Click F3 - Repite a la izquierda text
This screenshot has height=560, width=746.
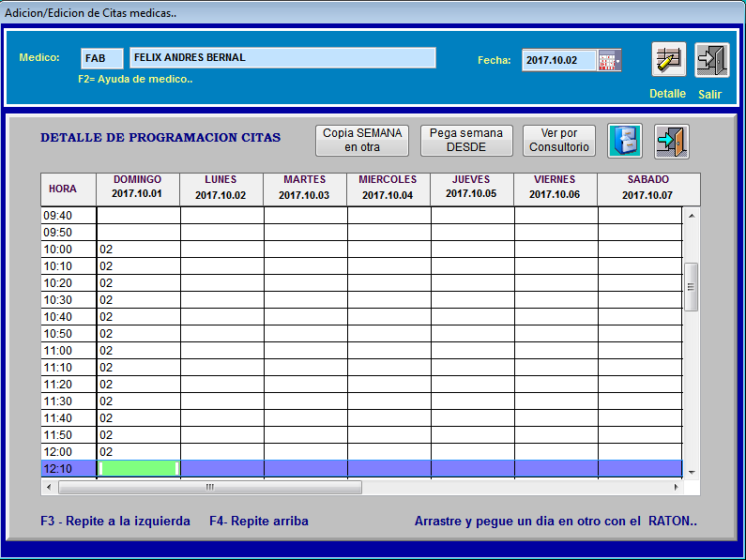coord(115,521)
